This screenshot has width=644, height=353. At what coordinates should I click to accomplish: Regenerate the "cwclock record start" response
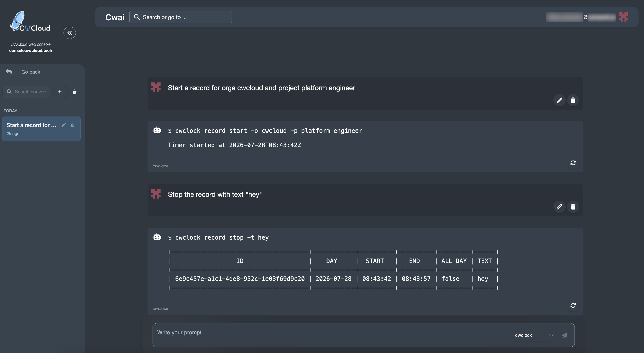tap(573, 163)
